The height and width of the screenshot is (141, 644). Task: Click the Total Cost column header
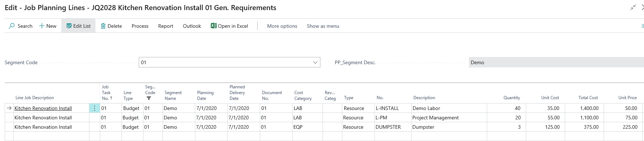pyautogui.click(x=588, y=98)
